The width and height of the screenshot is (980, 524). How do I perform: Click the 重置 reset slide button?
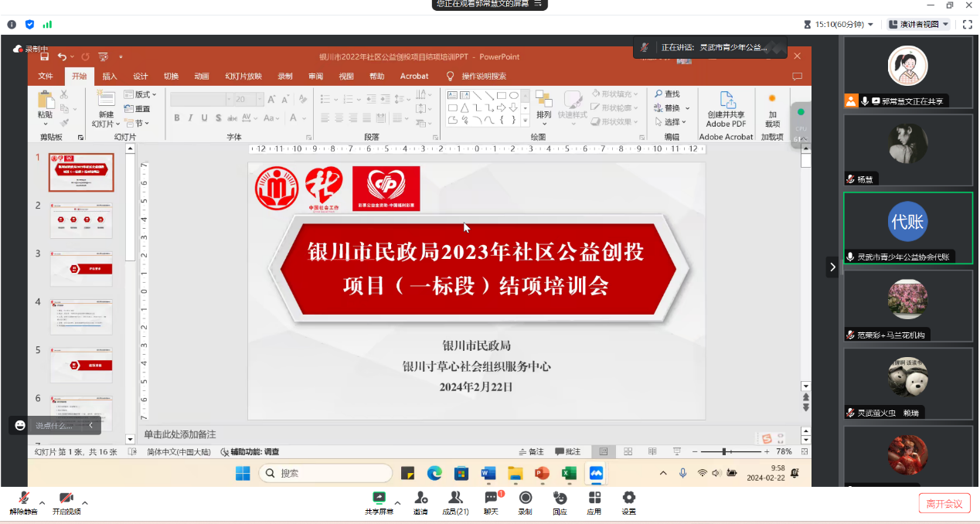tap(138, 109)
